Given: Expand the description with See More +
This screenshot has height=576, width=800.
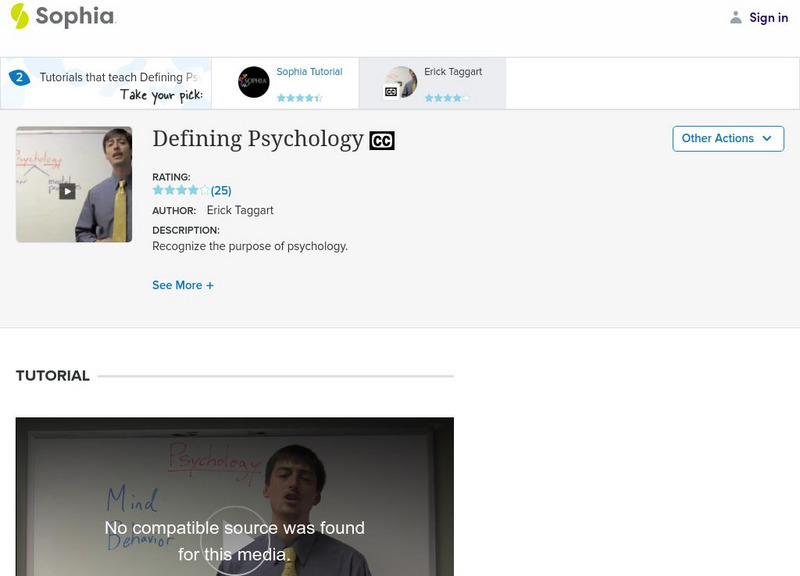Looking at the screenshot, I should pyautogui.click(x=182, y=285).
